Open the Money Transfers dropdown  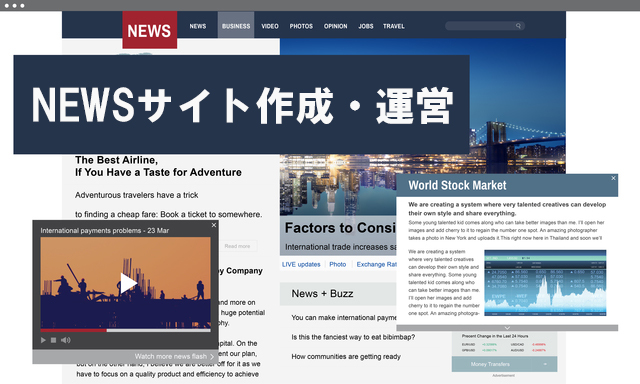pos(504,364)
